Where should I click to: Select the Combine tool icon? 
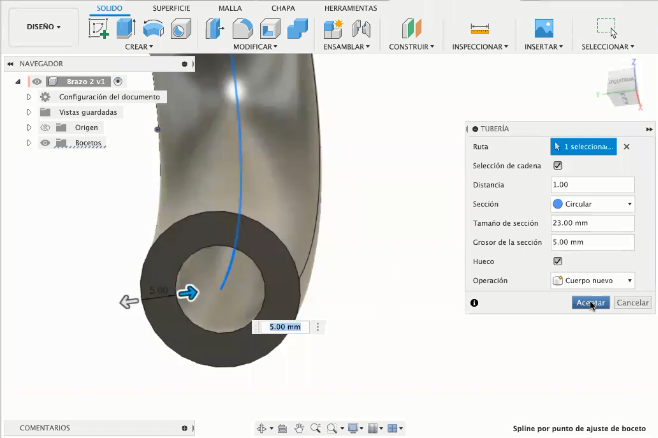[x=298, y=29]
